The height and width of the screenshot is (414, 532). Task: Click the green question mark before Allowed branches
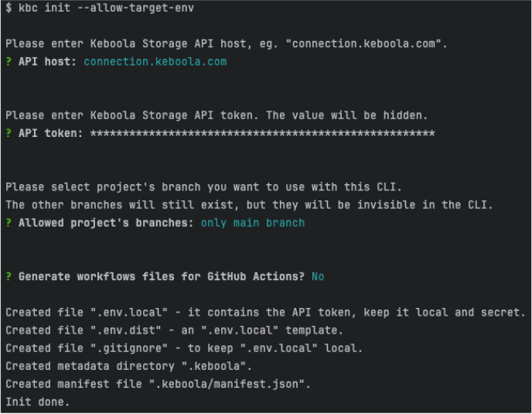click(9, 223)
